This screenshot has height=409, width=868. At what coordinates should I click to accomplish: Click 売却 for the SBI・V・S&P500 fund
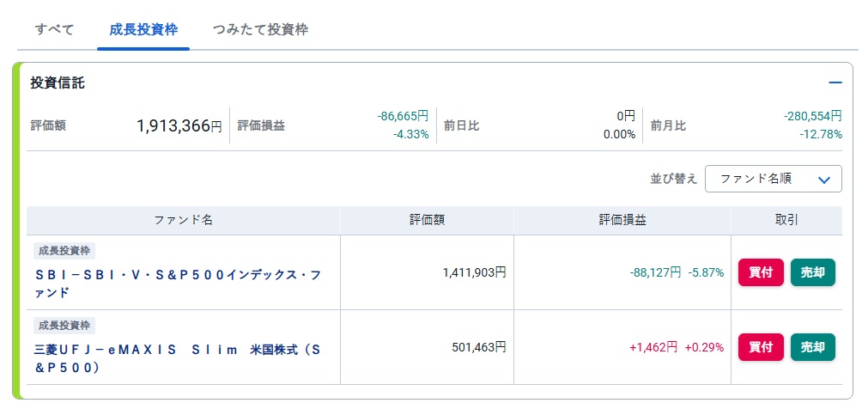coord(813,272)
